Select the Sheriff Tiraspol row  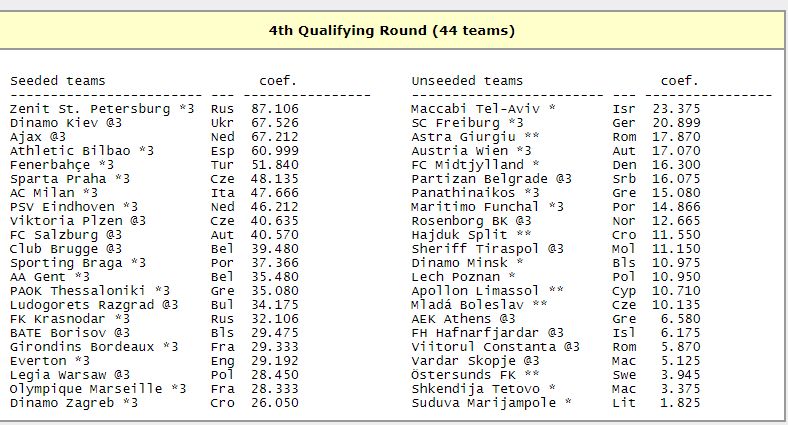click(x=556, y=249)
